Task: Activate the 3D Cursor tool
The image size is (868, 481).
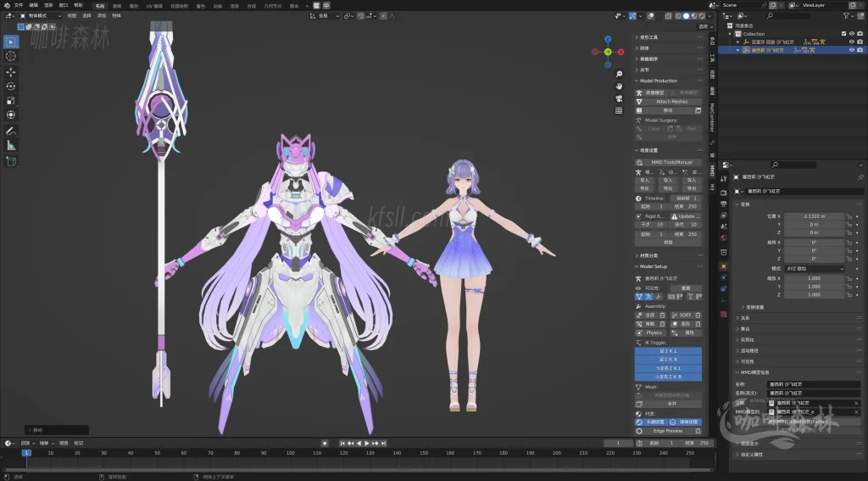Action: click(10, 57)
